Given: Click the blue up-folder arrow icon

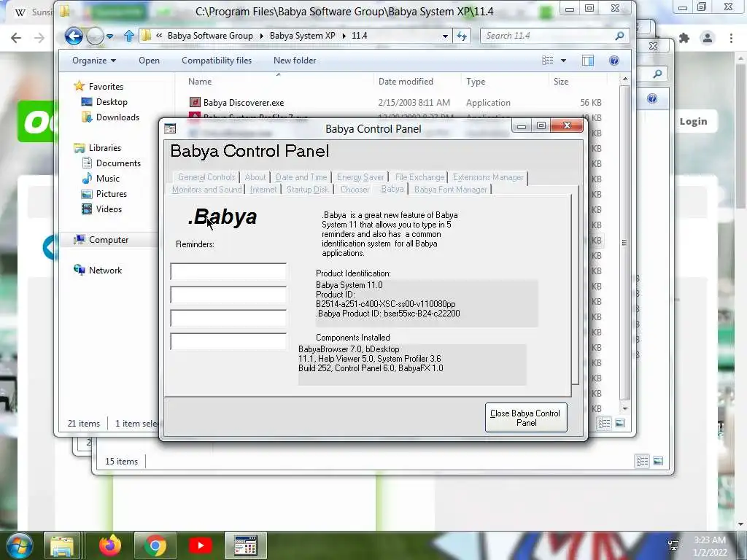Looking at the screenshot, I should click(x=128, y=36).
